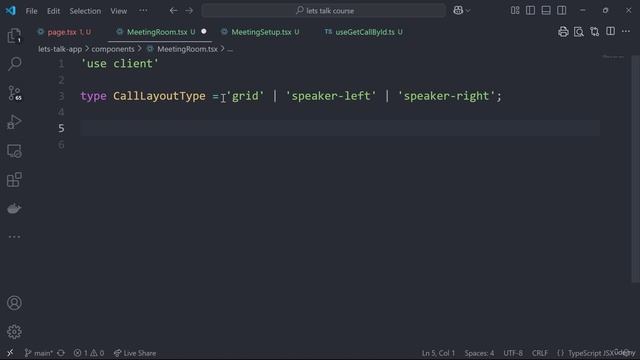
Task: Change indentation via Spaces: 4
Action: point(479,353)
